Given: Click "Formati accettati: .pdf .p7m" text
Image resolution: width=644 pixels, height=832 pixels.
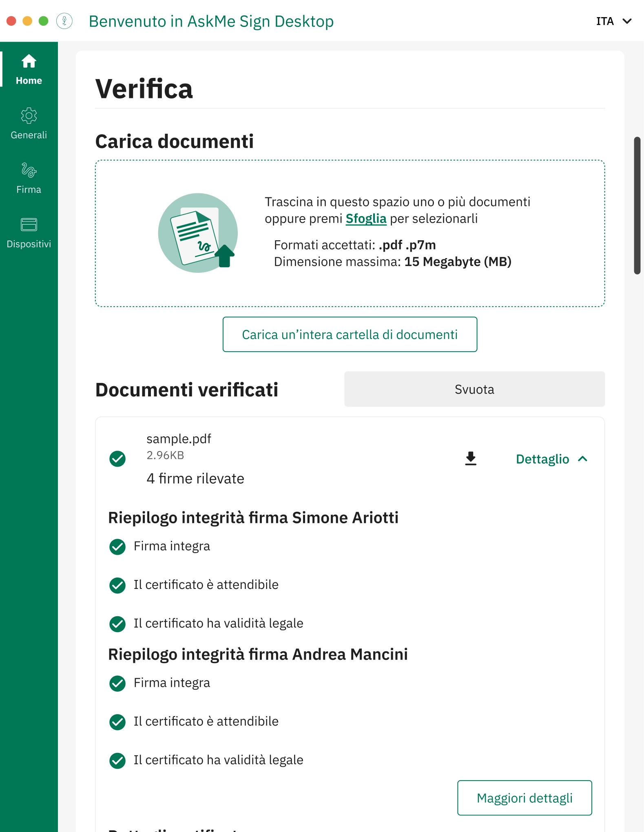Looking at the screenshot, I should click(355, 245).
